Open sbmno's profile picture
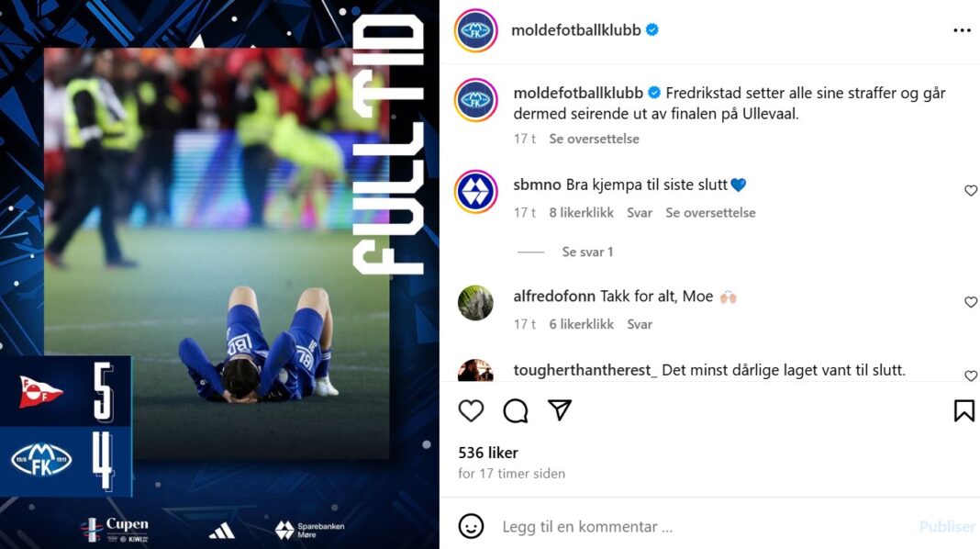 [x=475, y=191]
